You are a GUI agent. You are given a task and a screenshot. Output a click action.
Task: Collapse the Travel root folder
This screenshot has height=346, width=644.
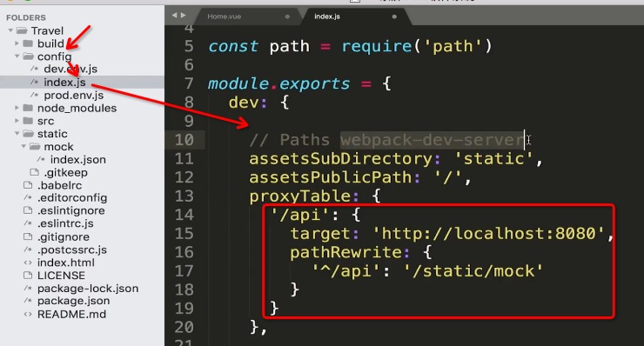10,30
